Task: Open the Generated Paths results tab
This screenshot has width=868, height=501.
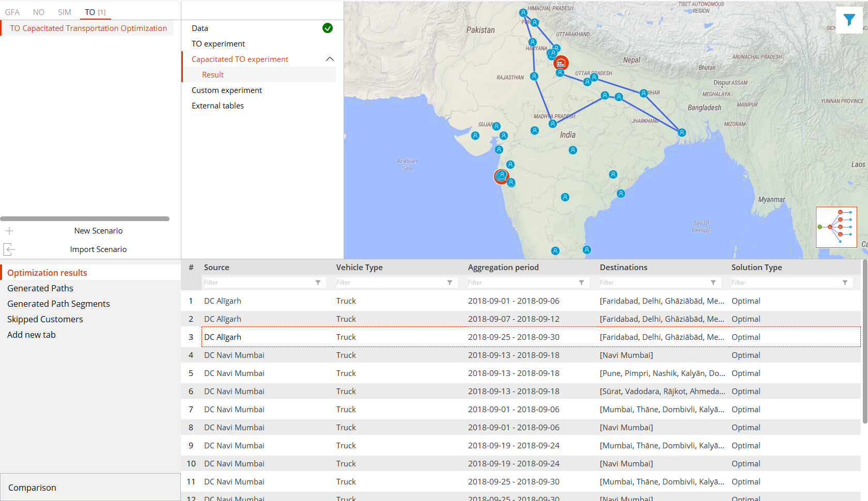Action: tap(40, 288)
